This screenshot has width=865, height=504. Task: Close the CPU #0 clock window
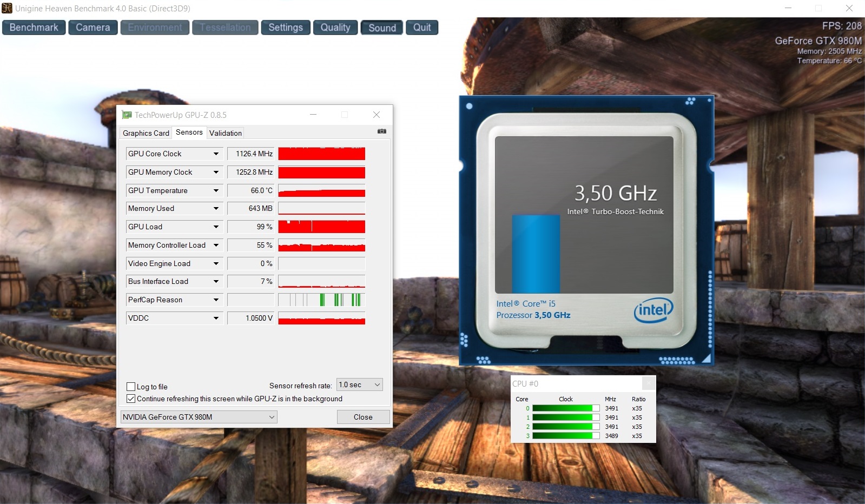click(x=649, y=383)
